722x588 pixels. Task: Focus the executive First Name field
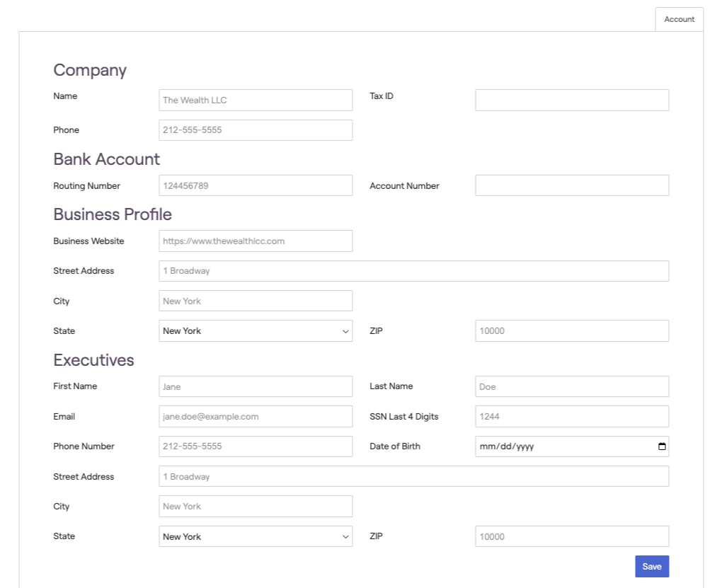tap(256, 386)
